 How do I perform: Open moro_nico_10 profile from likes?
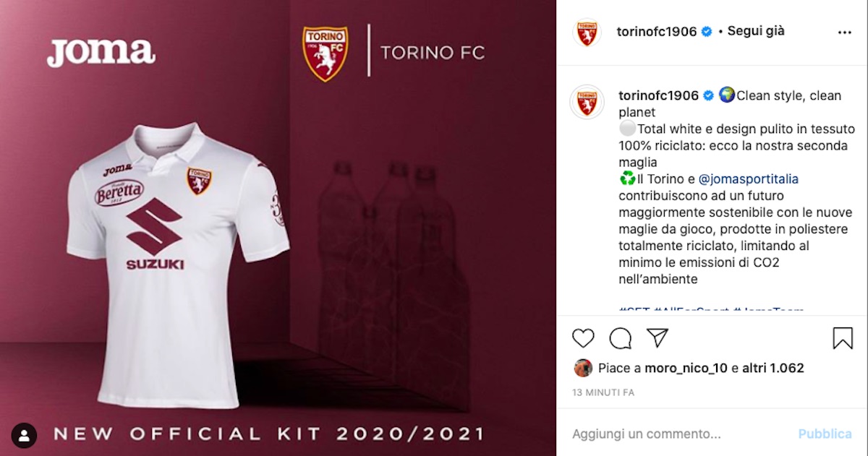[x=686, y=368]
